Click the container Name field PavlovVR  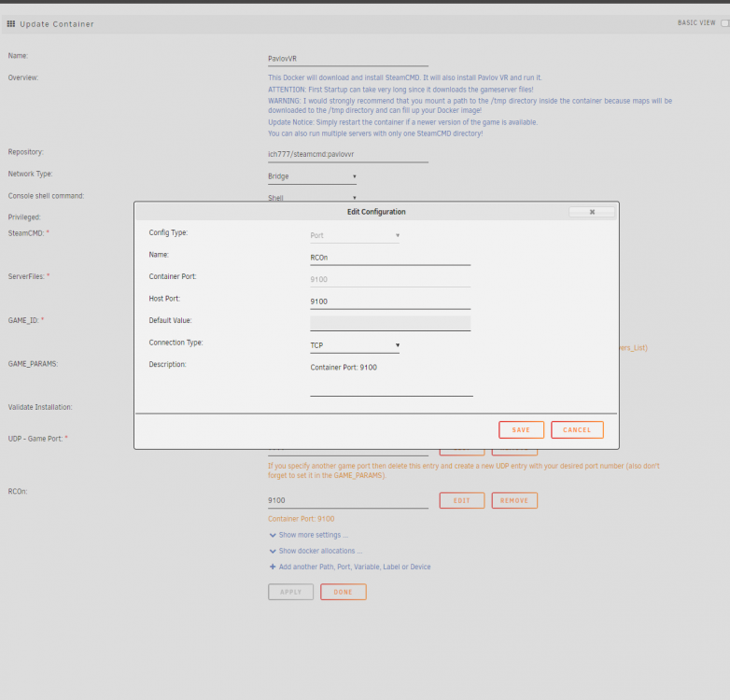(x=348, y=59)
